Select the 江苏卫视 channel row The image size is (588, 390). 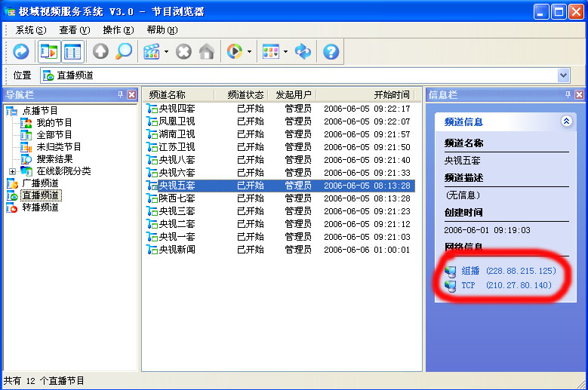click(280, 147)
